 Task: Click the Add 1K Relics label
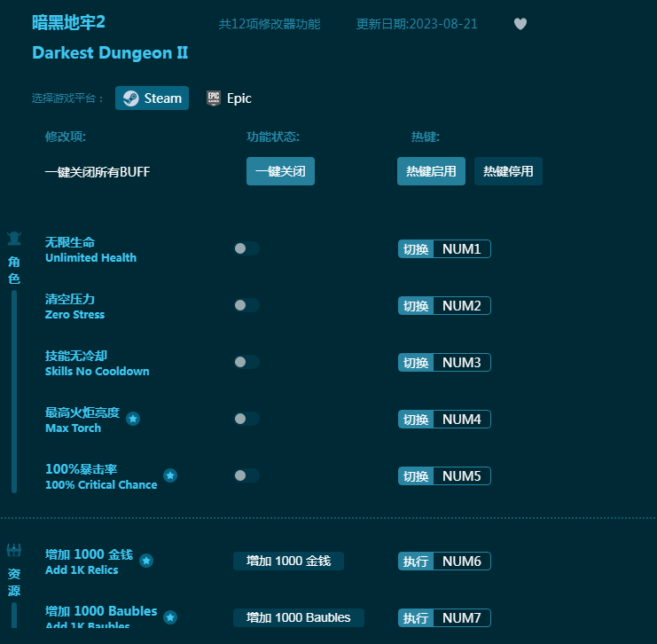[x=82, y=569]
